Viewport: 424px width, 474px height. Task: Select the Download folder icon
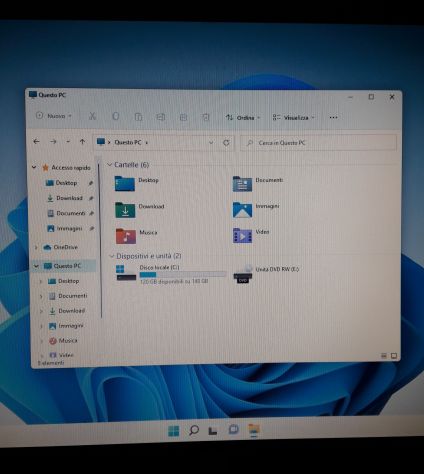pyautogui.click(x=125, y=210)
